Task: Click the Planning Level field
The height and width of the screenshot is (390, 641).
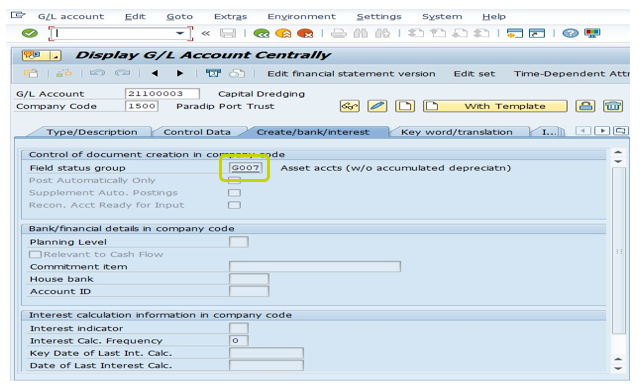Action: click(239, 242)
